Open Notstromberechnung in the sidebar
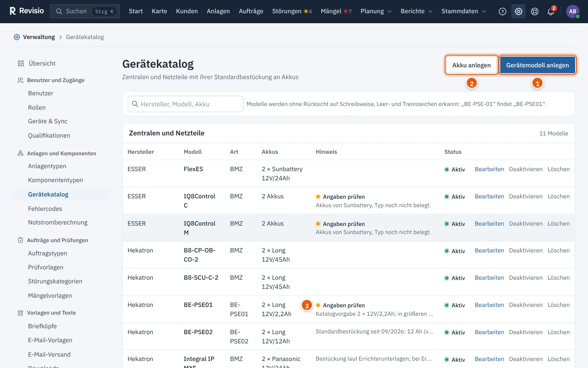588x368 pixels. pyautogui.click(x=58, y=223)
